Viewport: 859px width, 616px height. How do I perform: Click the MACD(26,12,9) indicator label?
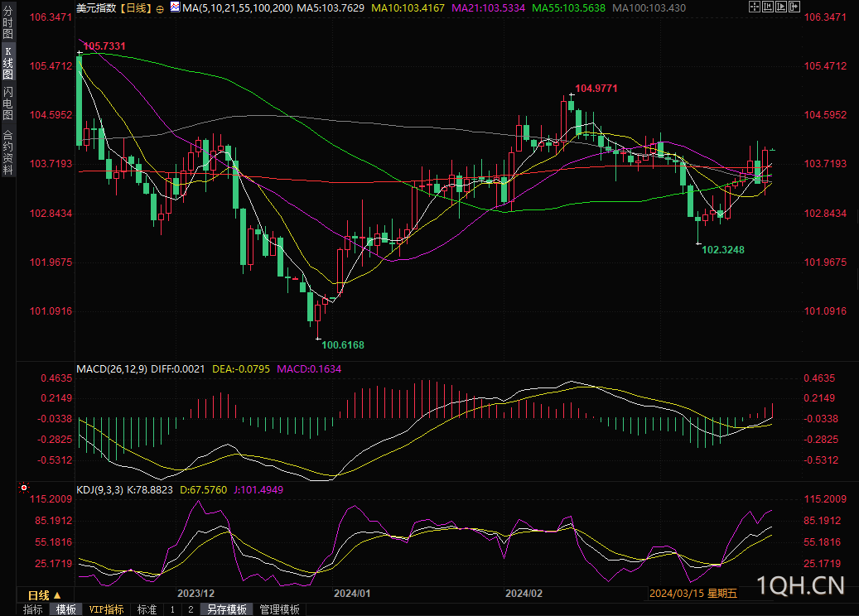[x=111, y=368]
